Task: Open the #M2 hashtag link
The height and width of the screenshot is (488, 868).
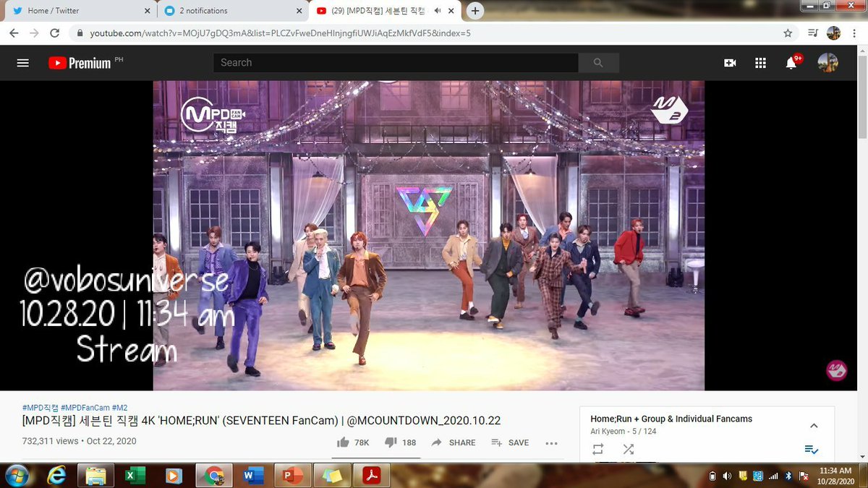Action: 119,408
